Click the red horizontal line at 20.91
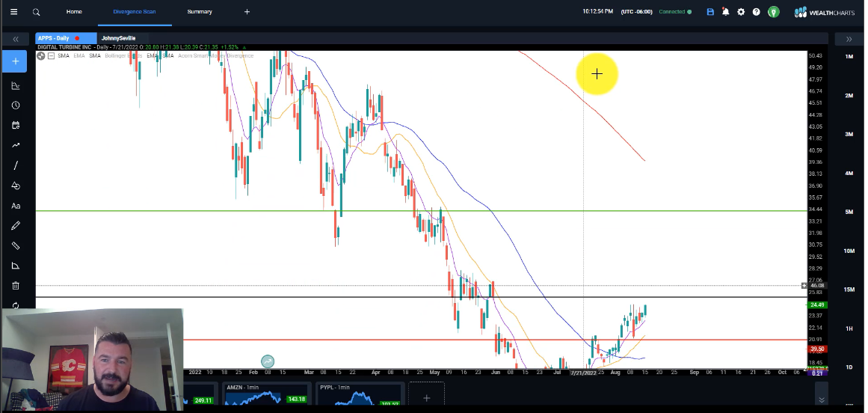This screenshot has height=413, width=868. tap(495, 340)
